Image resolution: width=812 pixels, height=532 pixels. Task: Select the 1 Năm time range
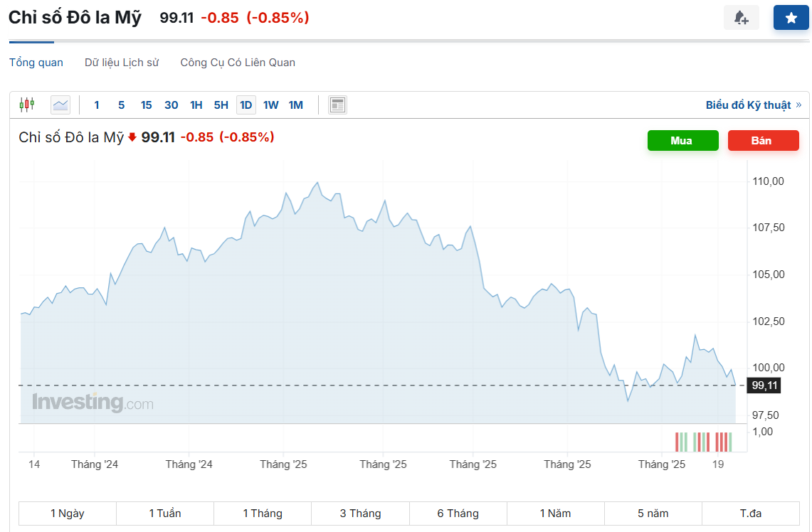[555, 514]
